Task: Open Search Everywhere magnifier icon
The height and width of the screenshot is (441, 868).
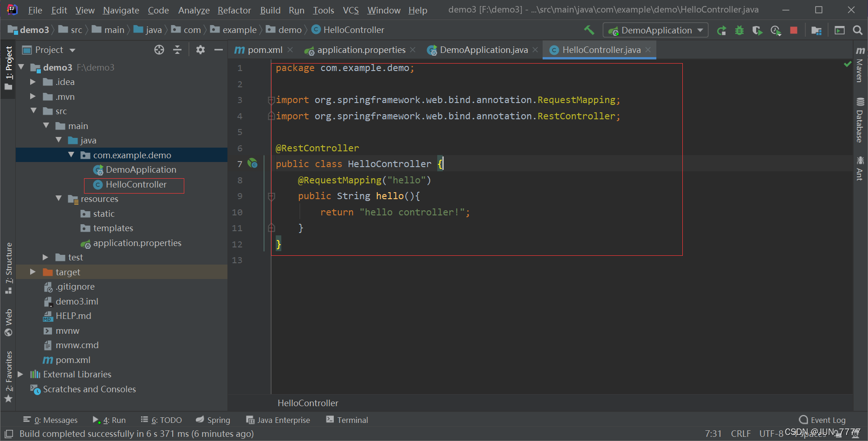Action: 858,30
